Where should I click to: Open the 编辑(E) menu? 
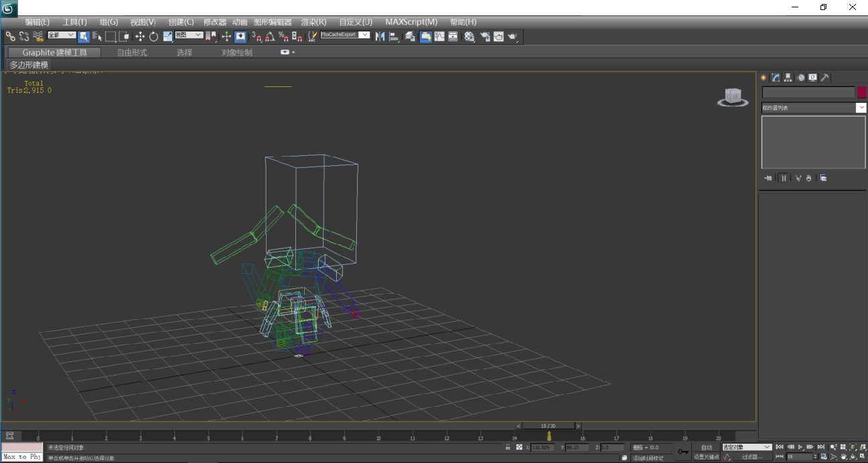point(38,22)
